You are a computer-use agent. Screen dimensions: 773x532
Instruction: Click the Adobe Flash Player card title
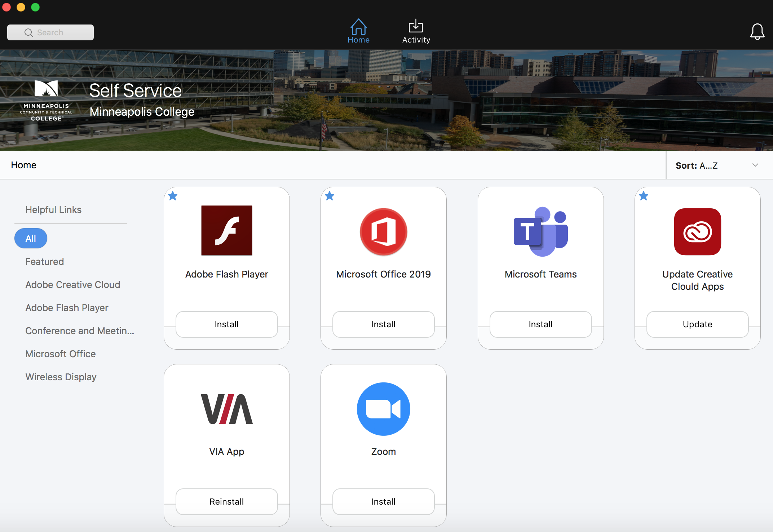pyautogui.click(x=227, y=274)
